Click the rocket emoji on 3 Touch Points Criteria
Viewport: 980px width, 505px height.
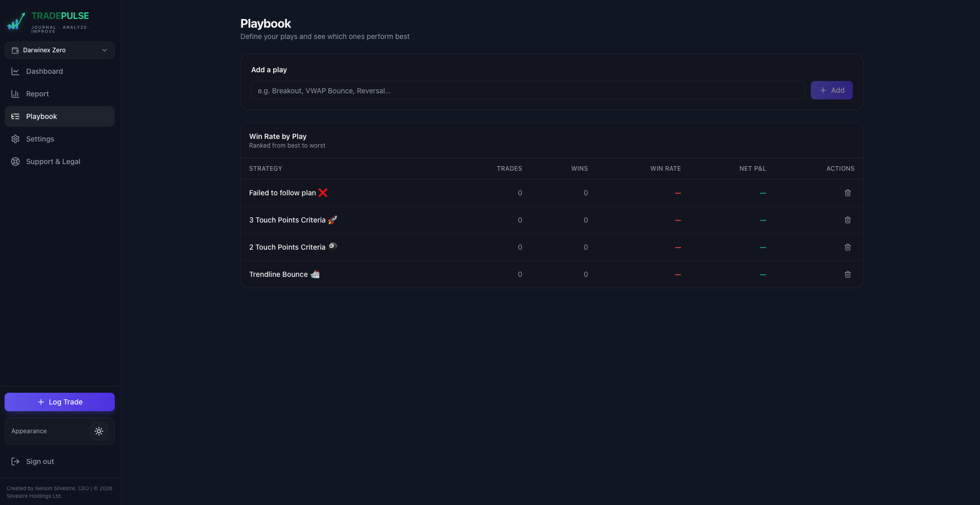[333, 220]
